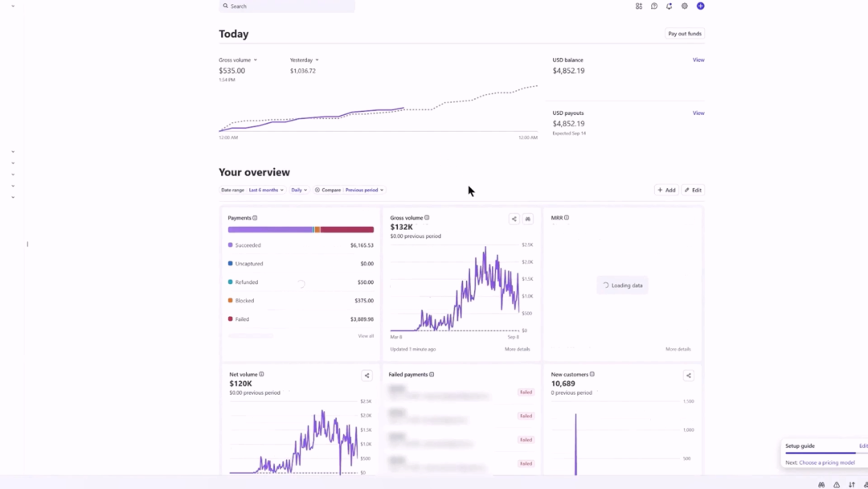Open the Last 6 months date range dropdown

click(266, 190)
